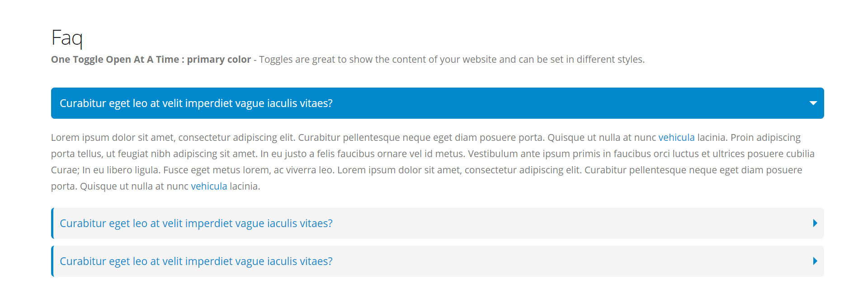Viewport: 868px width, 307px height.
Task: Click the down caret on the blue toggle
Action: (813, 103)
